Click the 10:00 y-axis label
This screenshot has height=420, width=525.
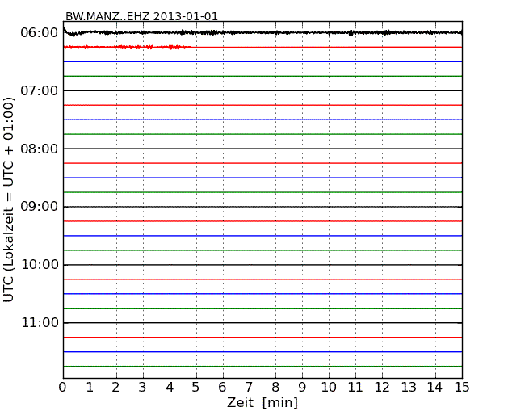pos(40,265)
